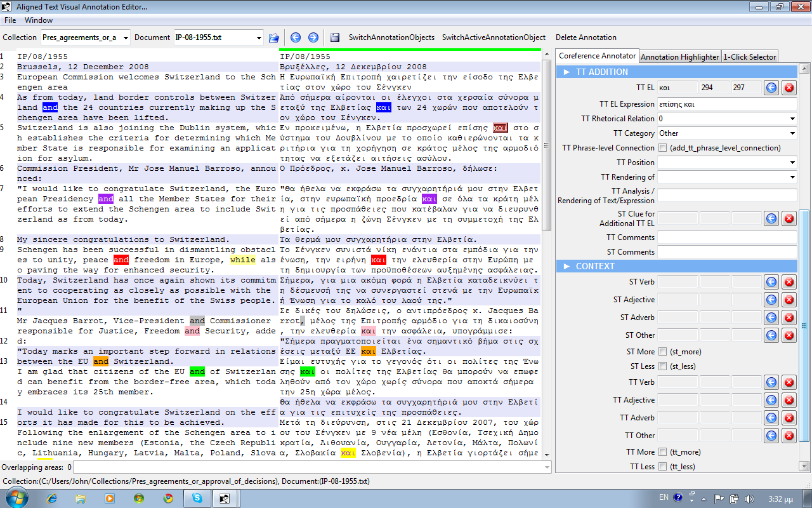812x508 pixels.
Task: Click TT Comments input field
Action: coord(727,237)
